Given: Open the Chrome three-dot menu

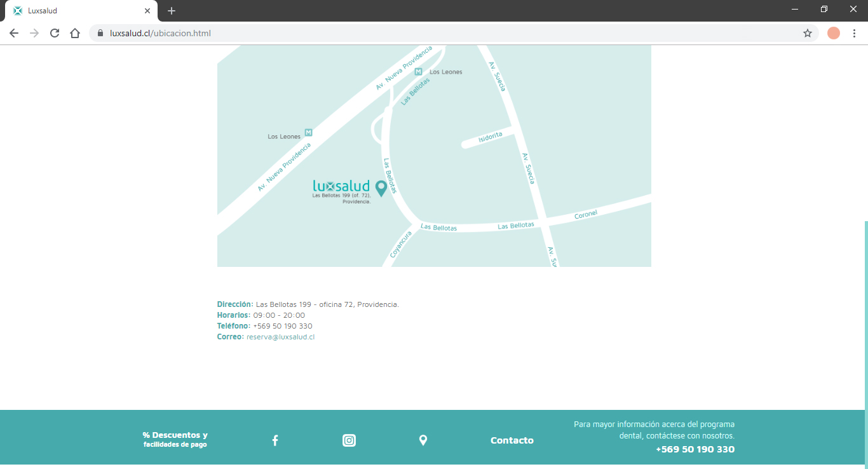Looking at the screenshot, I should 855,33.
